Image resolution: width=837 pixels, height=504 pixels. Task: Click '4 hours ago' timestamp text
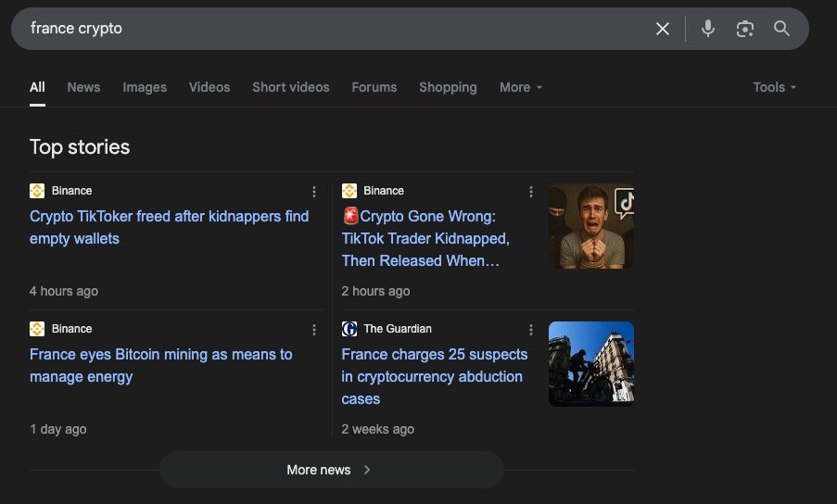[64, 291]
